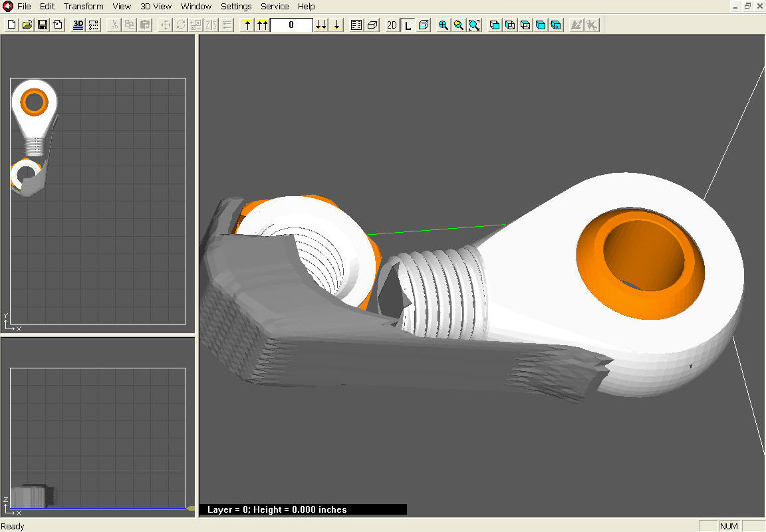Open an existing model file
Screen dimensions: 766x532
tap(28, 25)
